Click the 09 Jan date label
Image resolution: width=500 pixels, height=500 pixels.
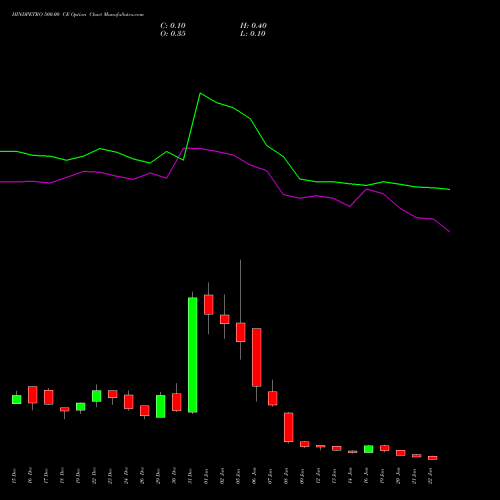pos(302,476)
